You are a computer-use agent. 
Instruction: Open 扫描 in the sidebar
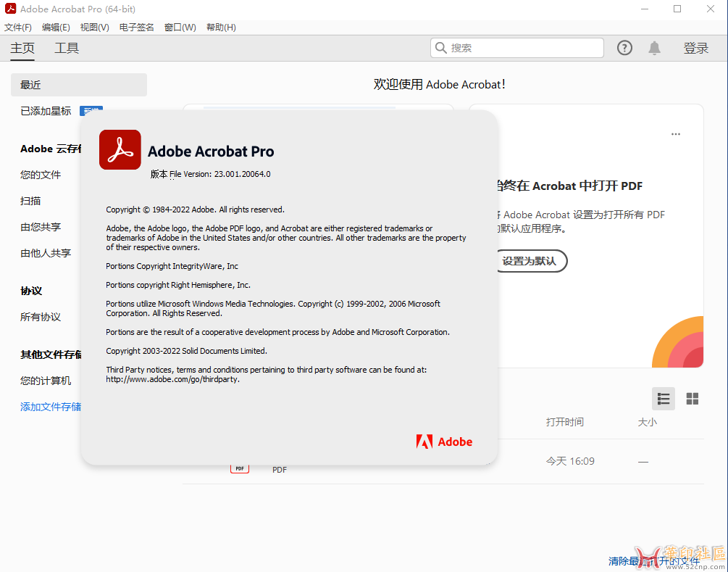tap(30, 201)
